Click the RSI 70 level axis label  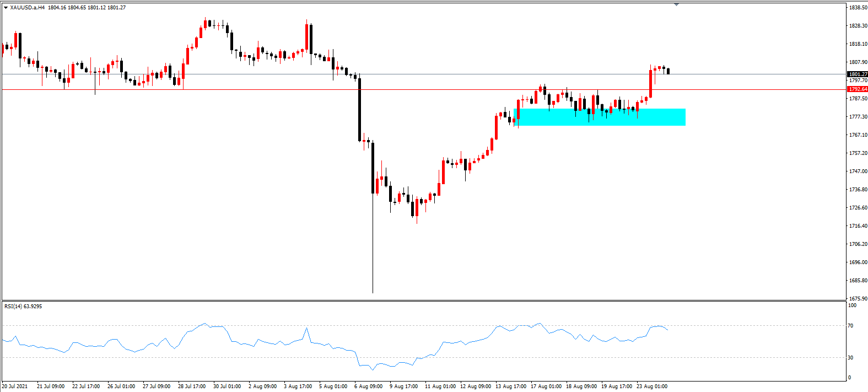tap(850, 326)
